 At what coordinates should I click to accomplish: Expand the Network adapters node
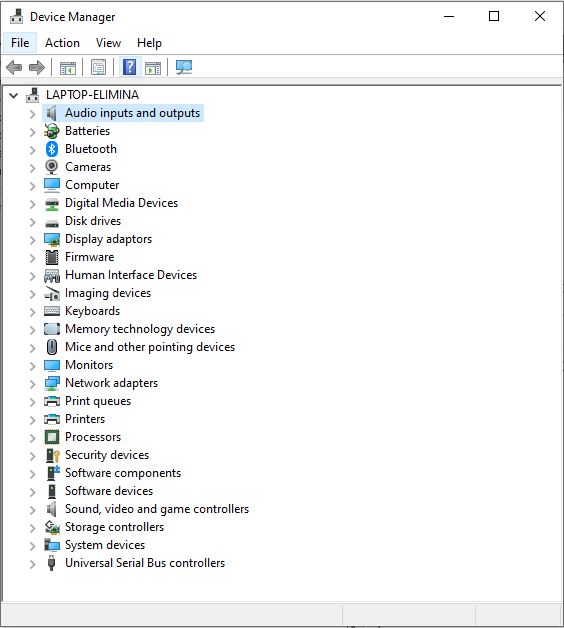tap(32, 384)
